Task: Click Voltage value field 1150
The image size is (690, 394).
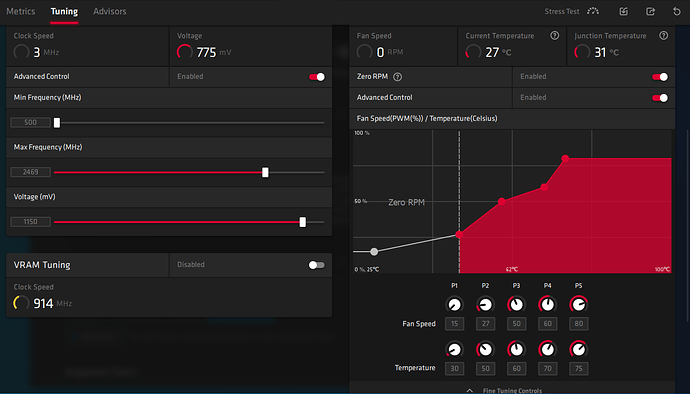Action: pos(30,222)
